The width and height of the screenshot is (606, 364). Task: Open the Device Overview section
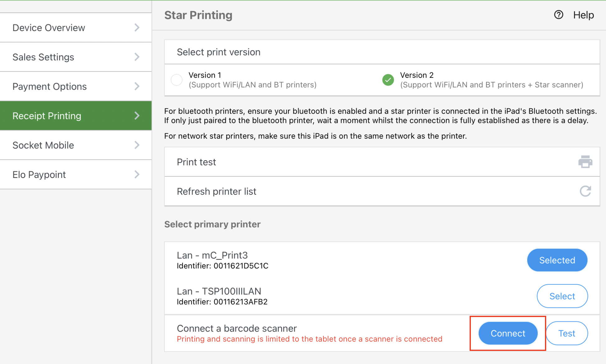[x=49, y=27]
